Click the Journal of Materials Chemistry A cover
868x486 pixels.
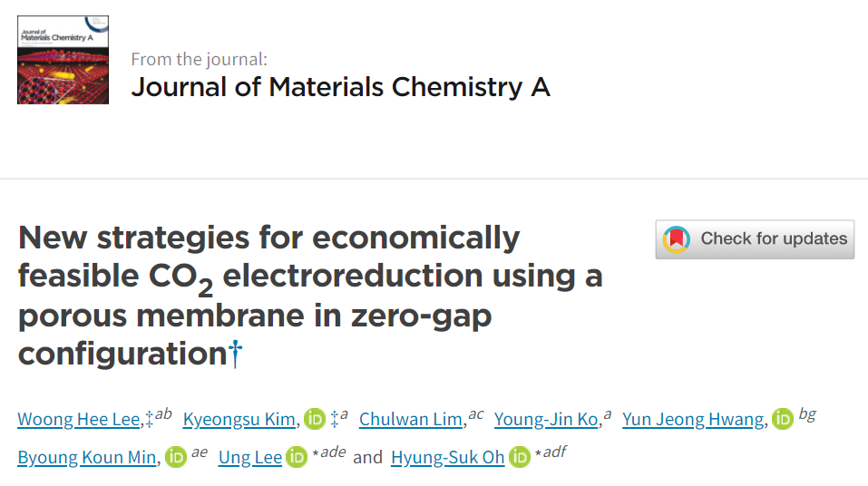pyautogui.click(x=63, y=60)
